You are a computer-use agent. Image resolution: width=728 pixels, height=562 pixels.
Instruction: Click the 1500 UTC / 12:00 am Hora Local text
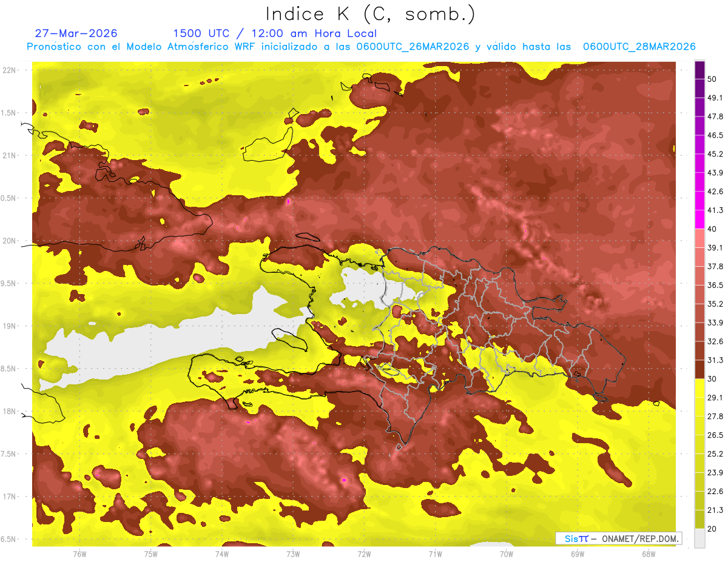point(275,33)
